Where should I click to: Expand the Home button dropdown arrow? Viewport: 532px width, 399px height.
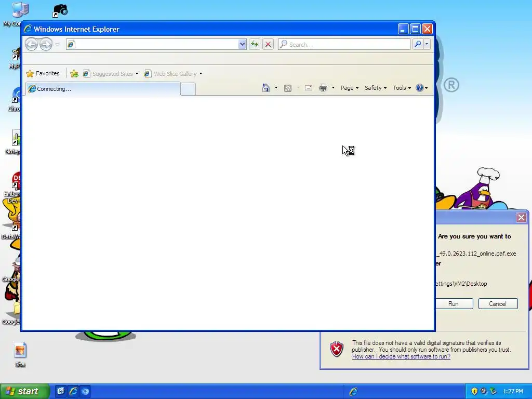[276, 88]
